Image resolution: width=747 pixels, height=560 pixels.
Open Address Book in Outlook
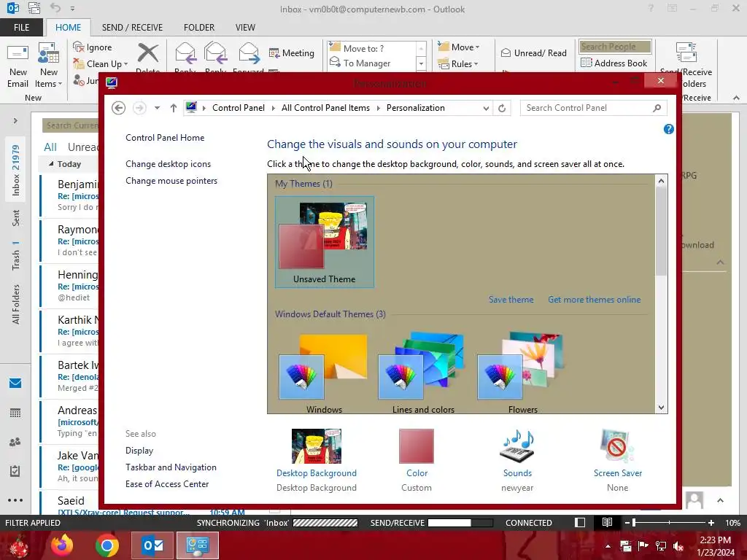pyautogui.click(x=614, y=63)
